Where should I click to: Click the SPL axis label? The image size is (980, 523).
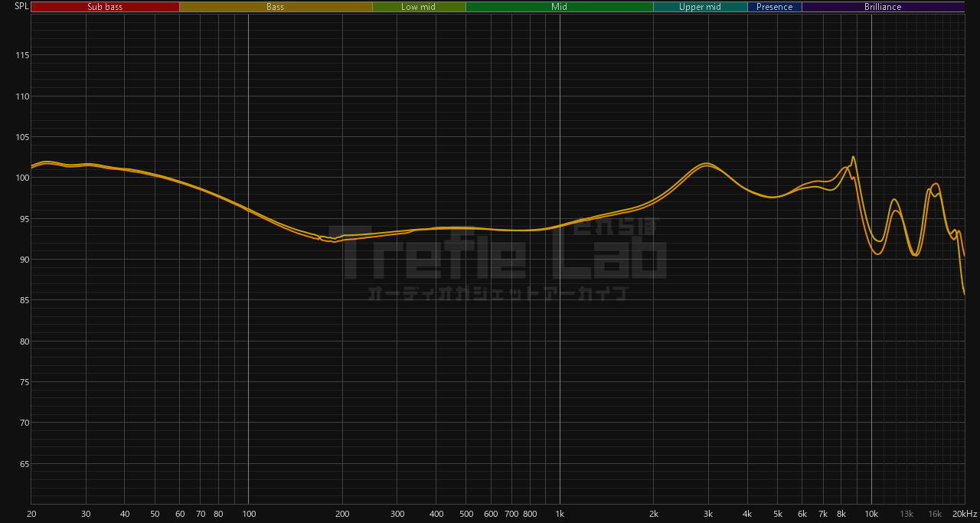pos(21,7)
